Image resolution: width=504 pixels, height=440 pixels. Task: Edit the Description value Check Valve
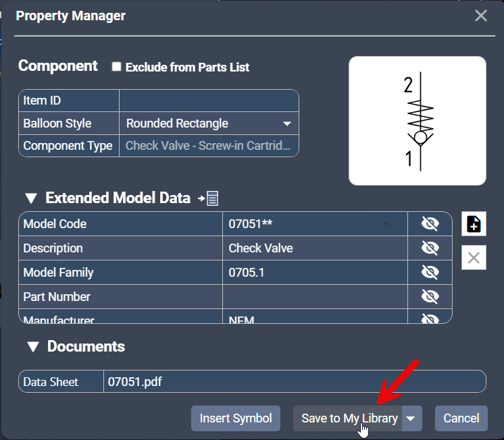click(x=315, y=248)
